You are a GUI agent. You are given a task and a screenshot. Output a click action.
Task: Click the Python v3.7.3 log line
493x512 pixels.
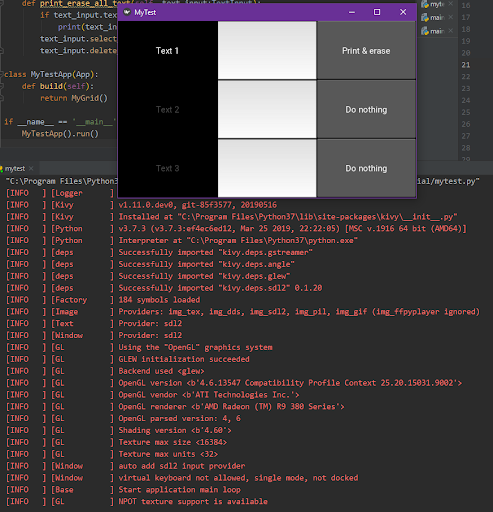pos(236,229)
